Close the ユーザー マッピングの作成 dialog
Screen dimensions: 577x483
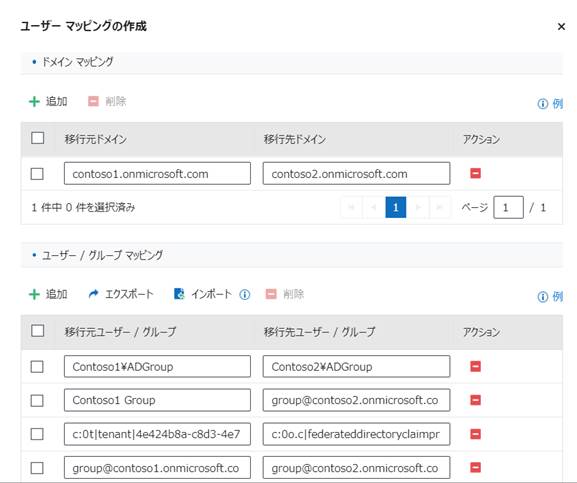click(x=561, y=26)
